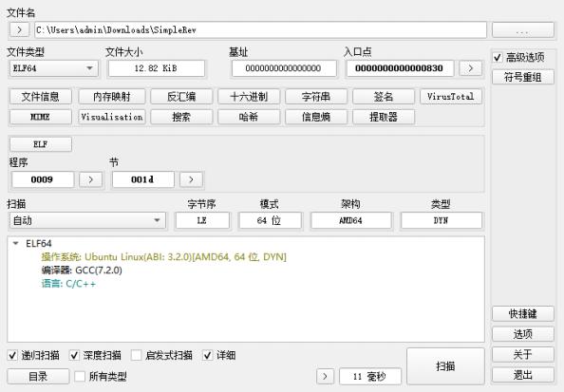Click the ELF button

(40, 144)
